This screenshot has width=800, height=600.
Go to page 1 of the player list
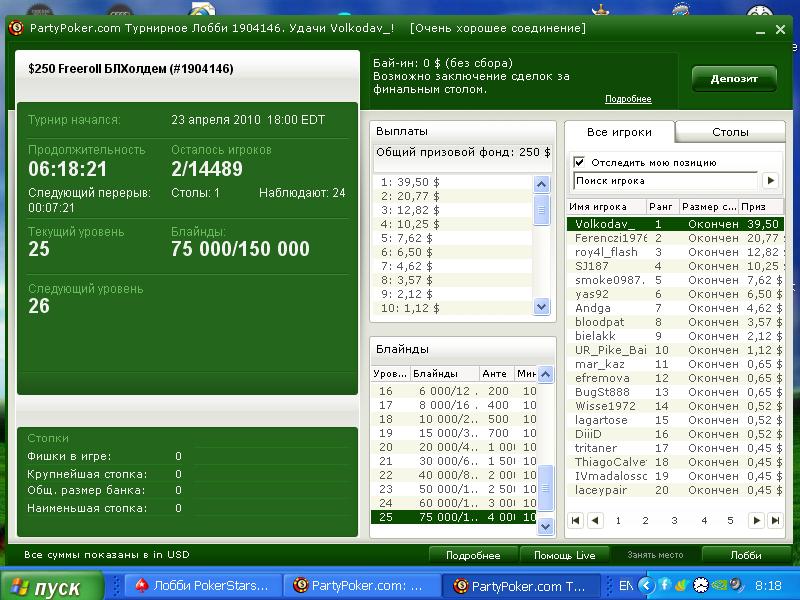618,520
